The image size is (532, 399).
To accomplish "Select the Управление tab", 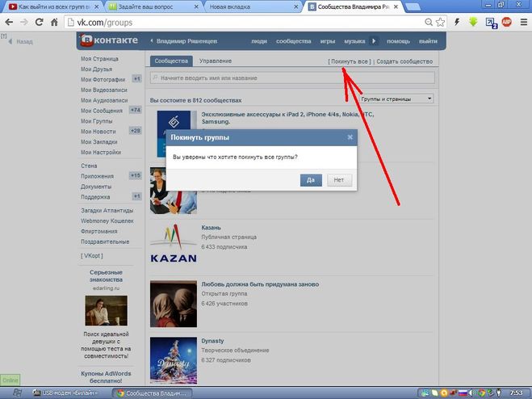I will pos(216,61).
